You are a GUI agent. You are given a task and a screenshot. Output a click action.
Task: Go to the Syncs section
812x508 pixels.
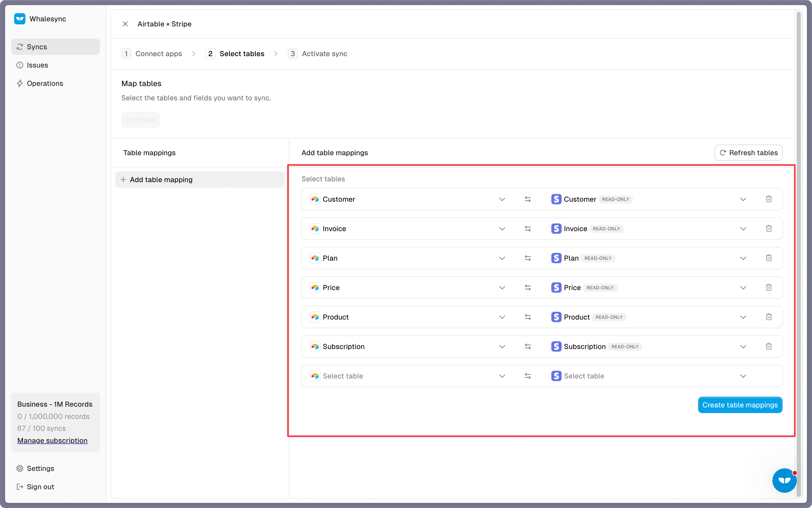pos(55,47)
